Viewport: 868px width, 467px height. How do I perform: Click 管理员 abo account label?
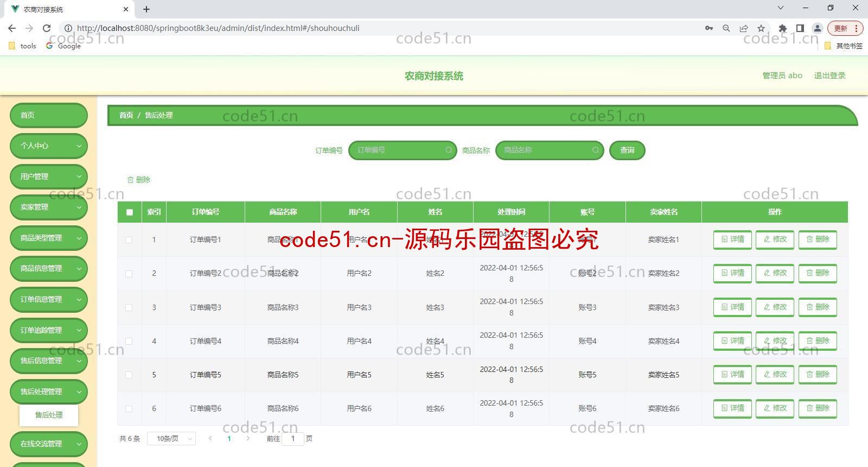pos(782,75)
